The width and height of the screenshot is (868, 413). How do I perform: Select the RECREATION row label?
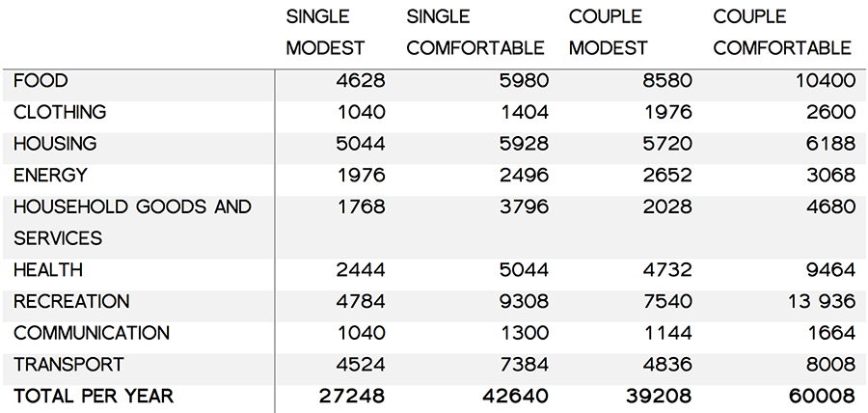tap(71, 302)
